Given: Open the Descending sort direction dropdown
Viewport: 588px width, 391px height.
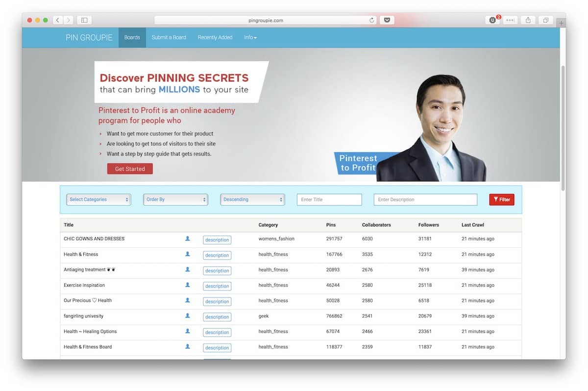Looking at the screenshot, I should tap(252, 199).
